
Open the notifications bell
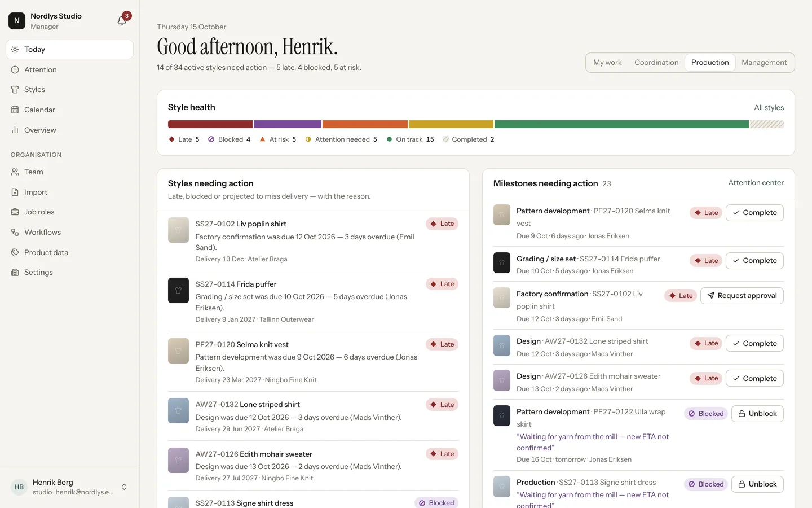122,20
